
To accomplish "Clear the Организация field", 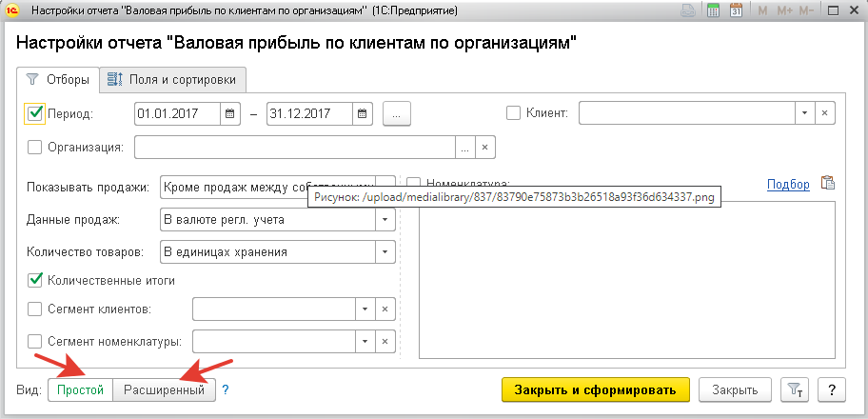I will pos(485,148).
